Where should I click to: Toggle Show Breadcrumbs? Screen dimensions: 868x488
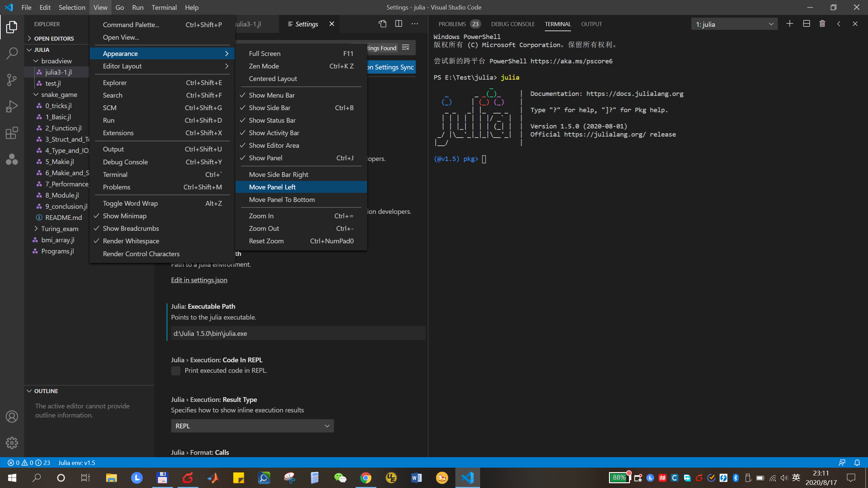[x=162, y=228]
